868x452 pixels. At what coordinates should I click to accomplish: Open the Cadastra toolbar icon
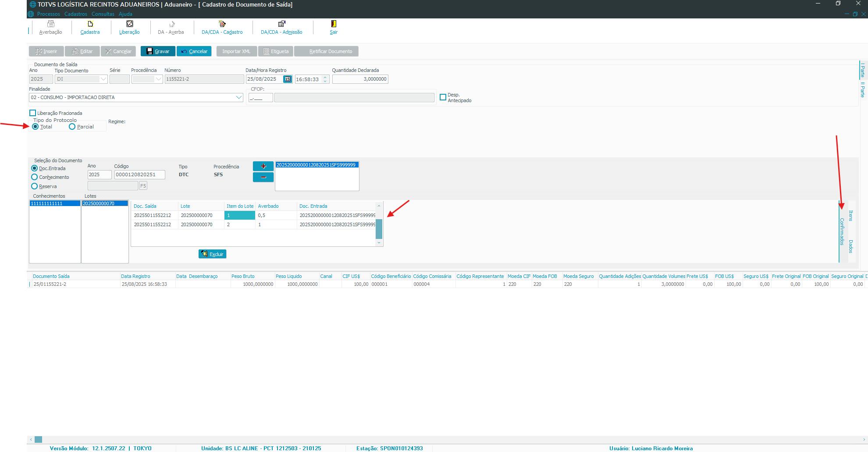pos(90,27)
